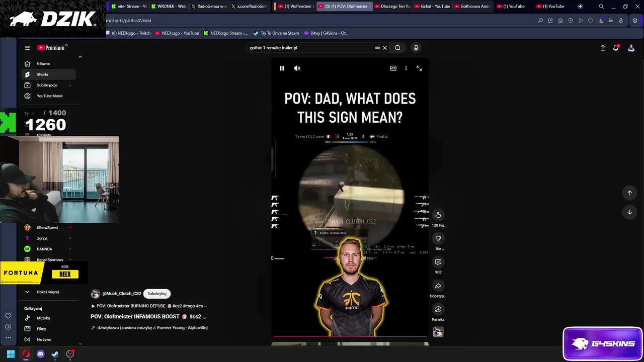Image resolution: width=644 pixels, height=362 pixels.
Task: Open the browser easy setup menu icon
Action: [x=611, y=21]
